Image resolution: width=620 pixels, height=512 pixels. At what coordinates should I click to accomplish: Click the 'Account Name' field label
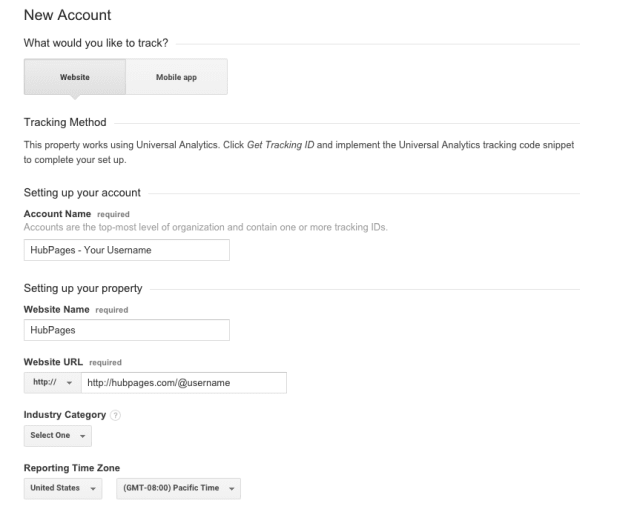pos(57,214)
